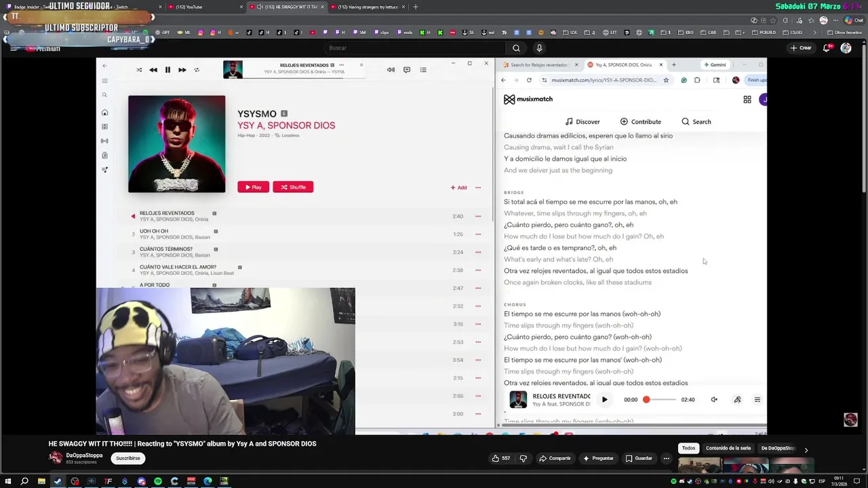Image resolution: width=868 pixels, height=488 pixels.
Task: Toggle shuffle in music player top bar
Action: click(139, 70)
